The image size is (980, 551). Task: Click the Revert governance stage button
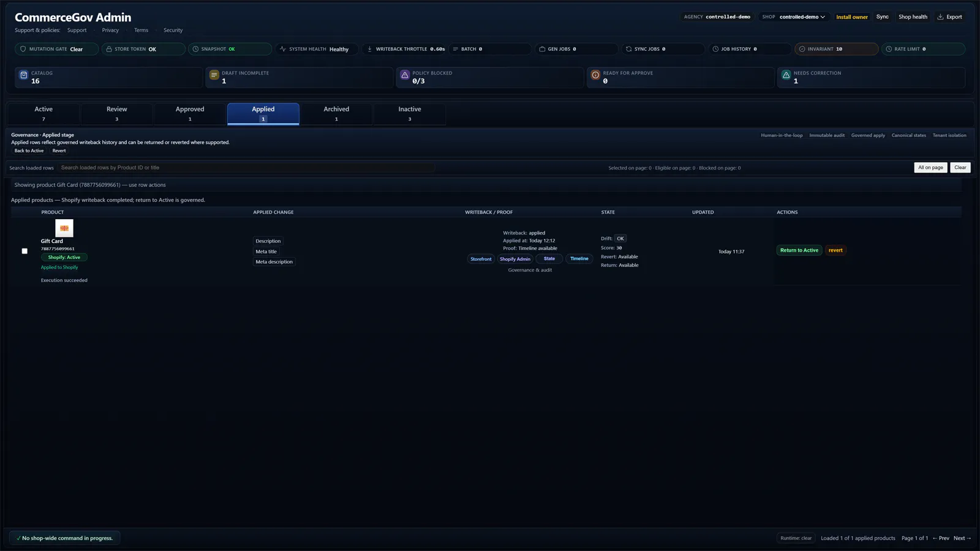tap(59, 151)
